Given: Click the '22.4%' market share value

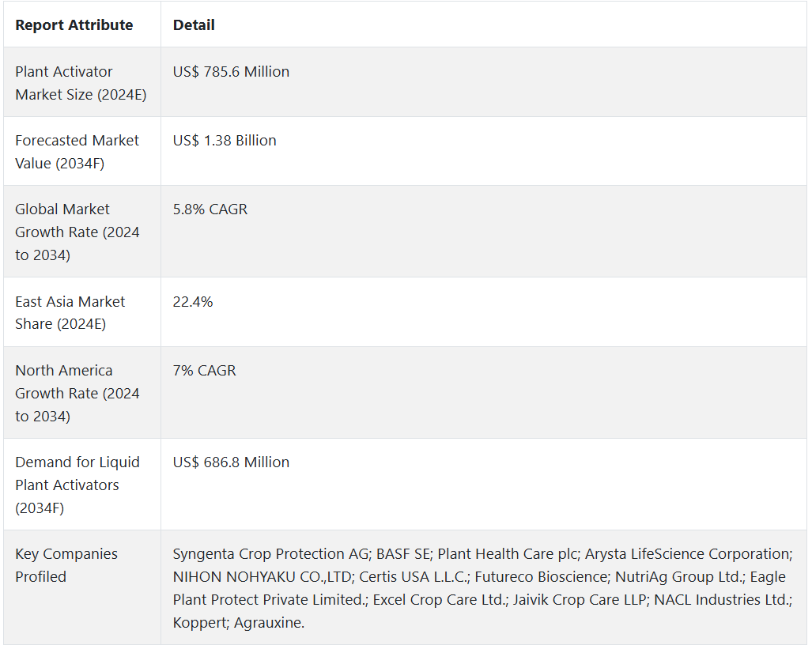Looking at the screenshot, I should point(193,302).
